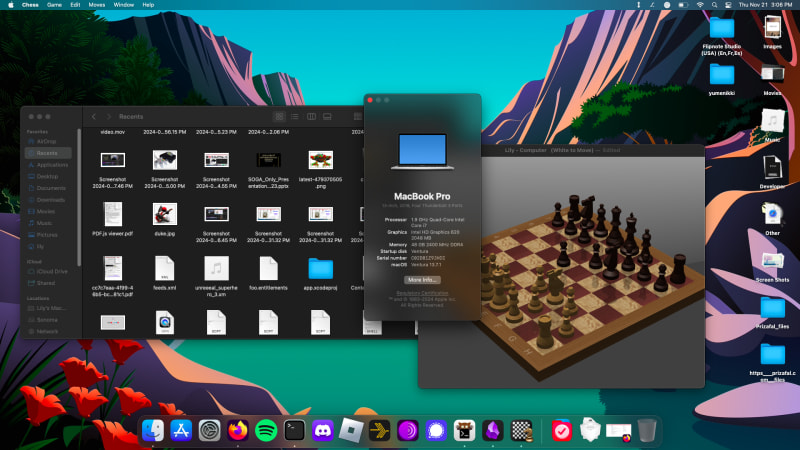Open the App Store from Dock
Screen dimensions: 800x450
click(x=181, y=430)
